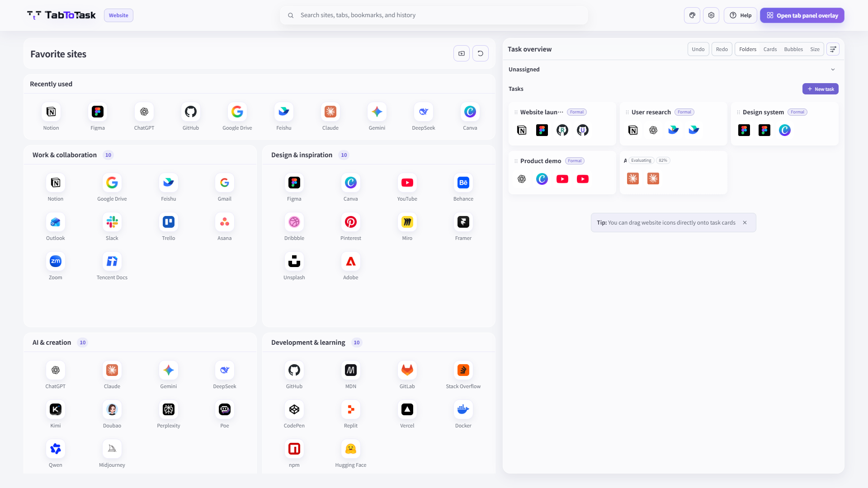Open Notion in Recently used row

[x=51, y=112]
